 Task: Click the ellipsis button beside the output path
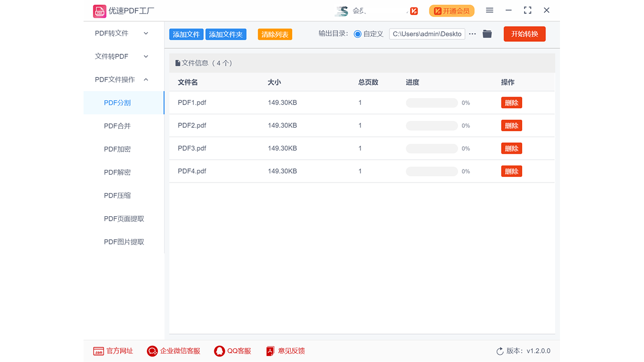[x=472, y=34]
